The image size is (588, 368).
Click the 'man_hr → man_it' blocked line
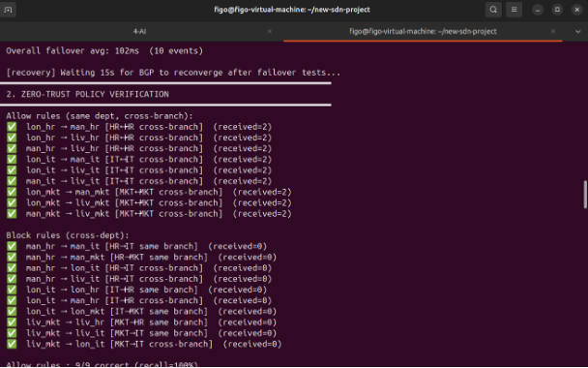tap(136, 246)
